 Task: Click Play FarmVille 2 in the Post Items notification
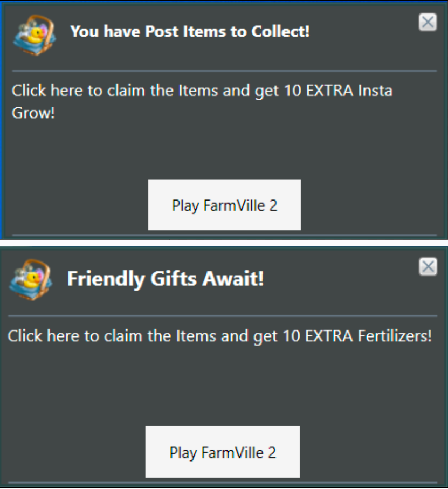pyautogui.click(x=224, y=204)
